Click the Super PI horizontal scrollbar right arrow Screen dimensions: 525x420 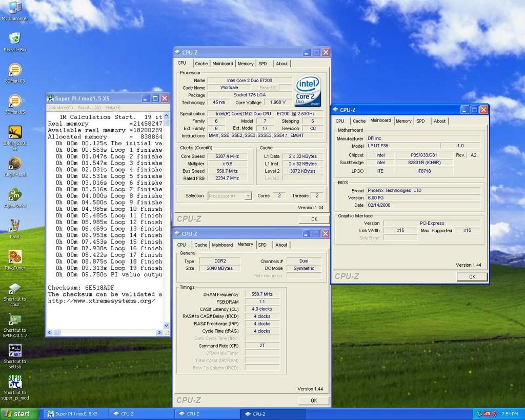click(x=159, y=333)
